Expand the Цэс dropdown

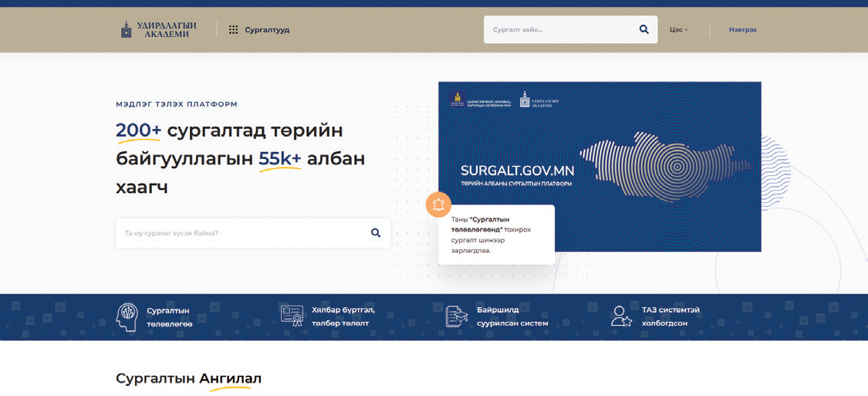coord(678,30)
